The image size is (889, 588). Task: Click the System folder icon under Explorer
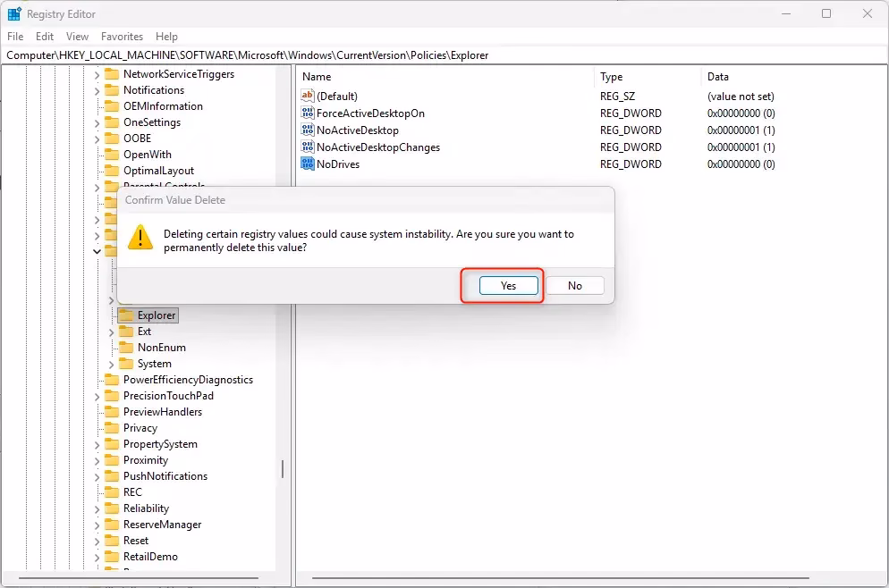[x=125, y=364]
